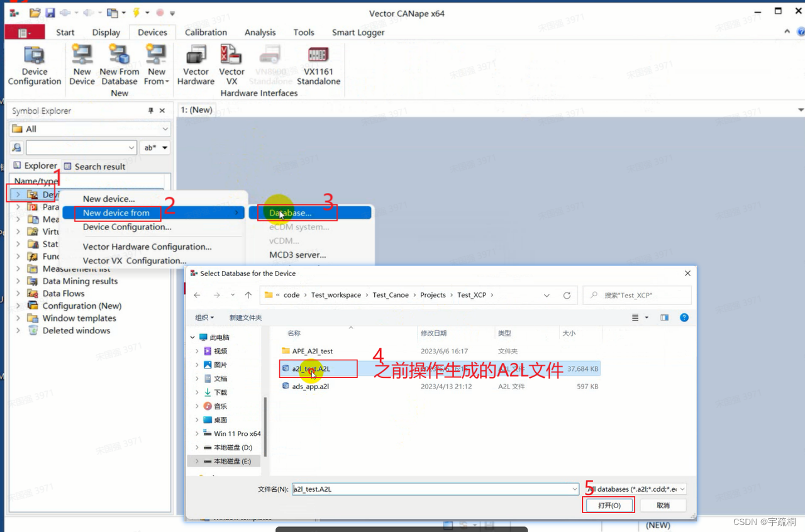Select Window templates tree item

click(x=79, y=318)
